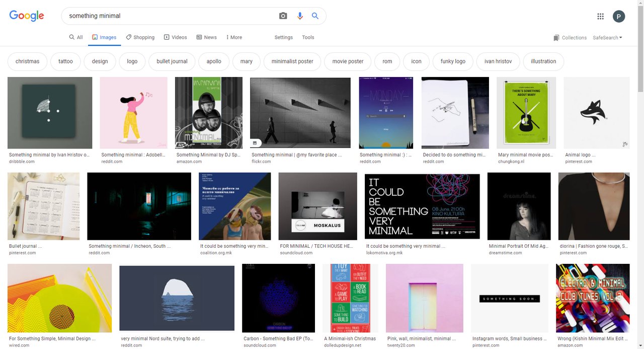Image resolution: width=644 pixels, height=349 pixels.
Task: Open the SafeSearch dropdown
Action: (607, 38)
